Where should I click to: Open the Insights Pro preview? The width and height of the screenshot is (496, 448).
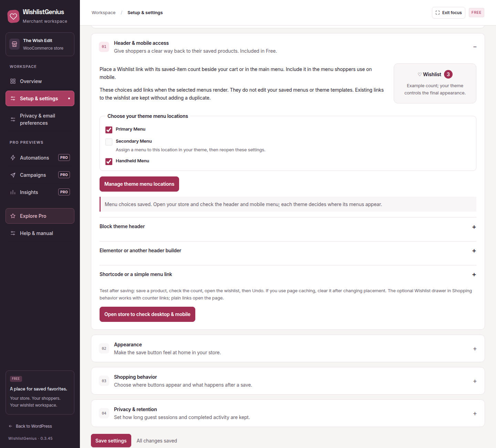coord(40,192)
